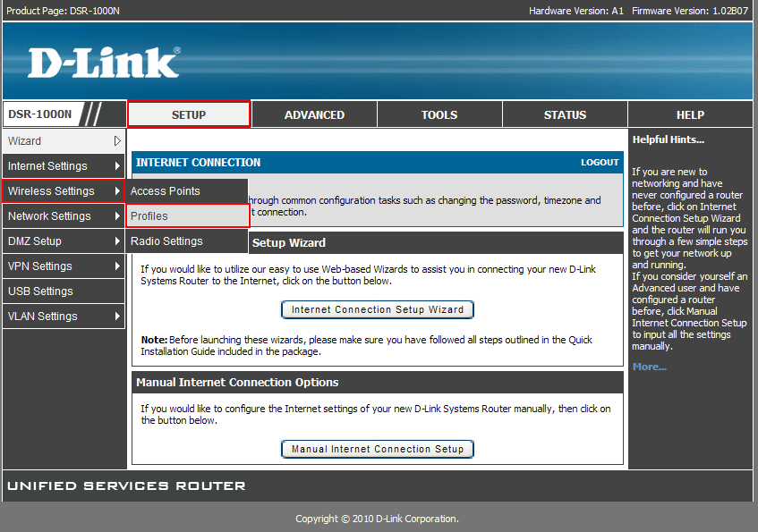Image resolution: width=758 pixels, height=532 pixels.
Task: Launch Internet Connection Setup Wizard
Action: (x=378, y=309)
